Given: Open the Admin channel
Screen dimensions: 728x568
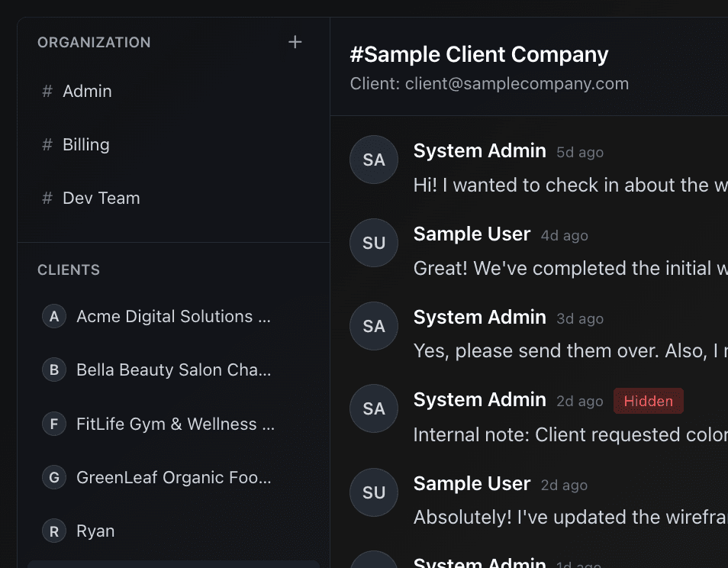Looking at the screenshot, I should 174,92.
